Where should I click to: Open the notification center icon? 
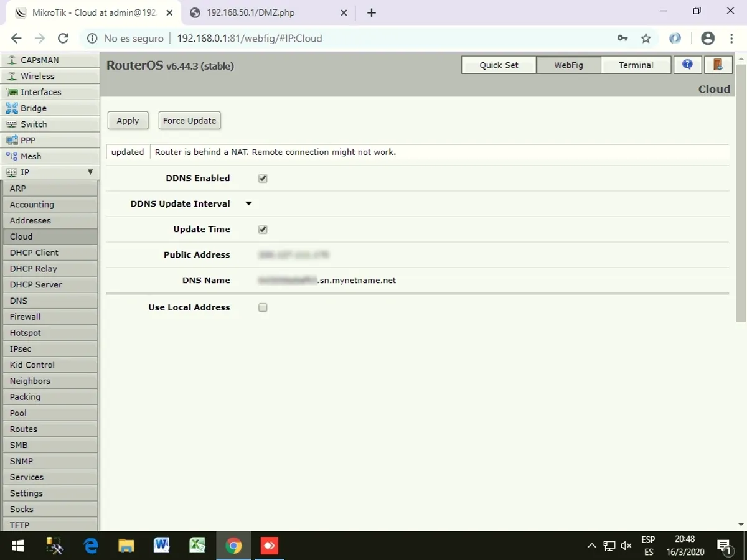click(x=725, y=546)
